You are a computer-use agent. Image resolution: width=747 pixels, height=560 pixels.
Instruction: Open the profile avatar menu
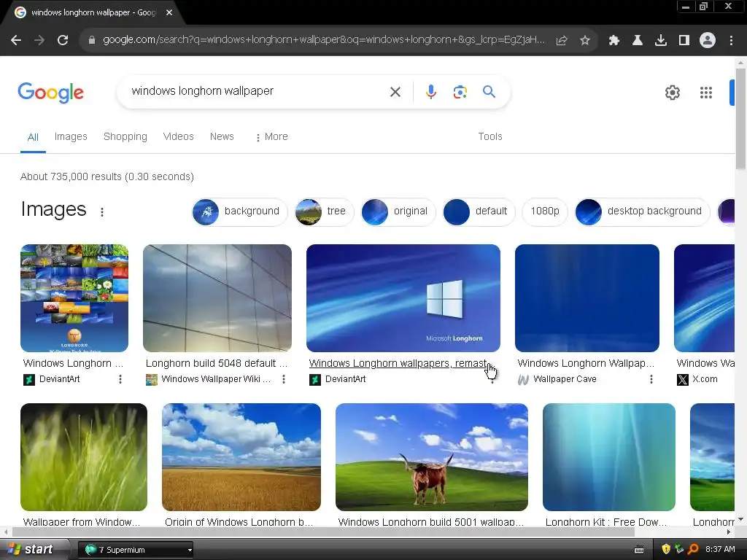pos(708,41)
